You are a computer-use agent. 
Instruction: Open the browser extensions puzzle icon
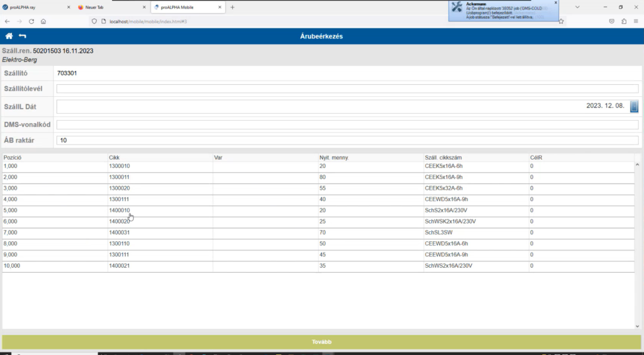(624, 21)
